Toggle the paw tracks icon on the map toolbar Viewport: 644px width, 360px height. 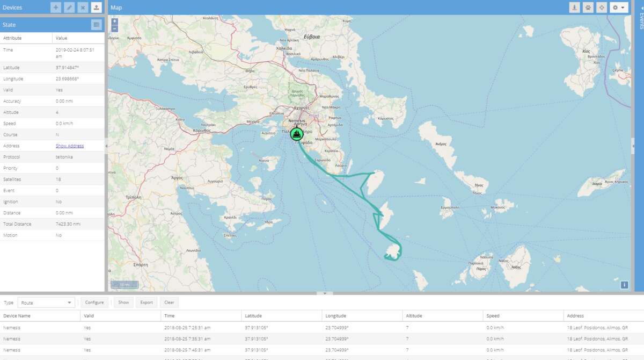click(x=588, y=8)
